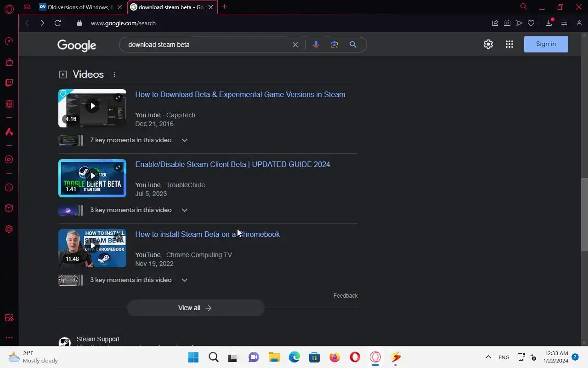This screenshot has height=368, width=588.
Task: Clear the search box text
Action: click(295, 45)
